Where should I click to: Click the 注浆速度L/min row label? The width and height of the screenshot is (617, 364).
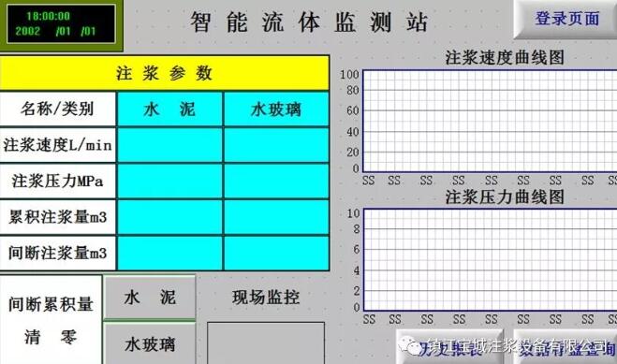click(x=57, y=145)
